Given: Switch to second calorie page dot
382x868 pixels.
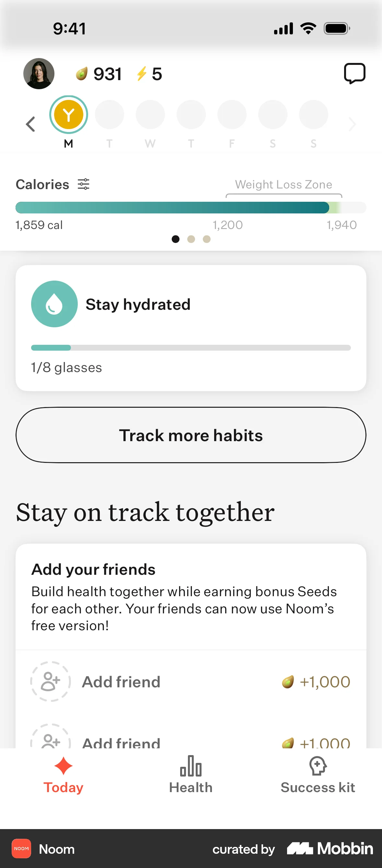Looking at the screenshot, I should (x=191, y=239).
